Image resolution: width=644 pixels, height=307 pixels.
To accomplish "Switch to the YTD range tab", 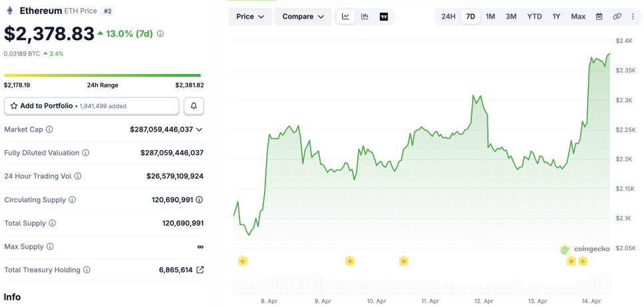I will [534, 17].
